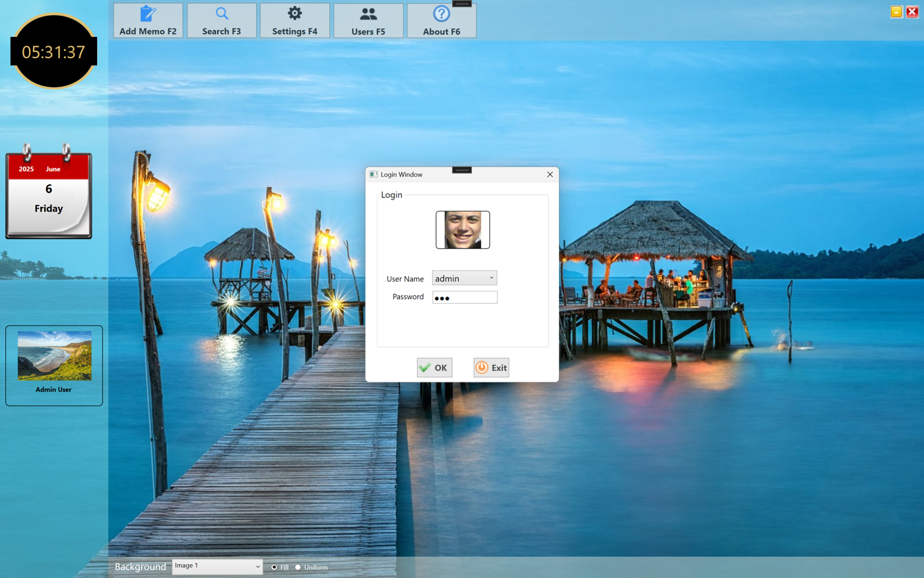Image resolution: width=924 pixels, height=578 pixels.
Task: Open Users panel with people icon
Action: click(368, 14)
